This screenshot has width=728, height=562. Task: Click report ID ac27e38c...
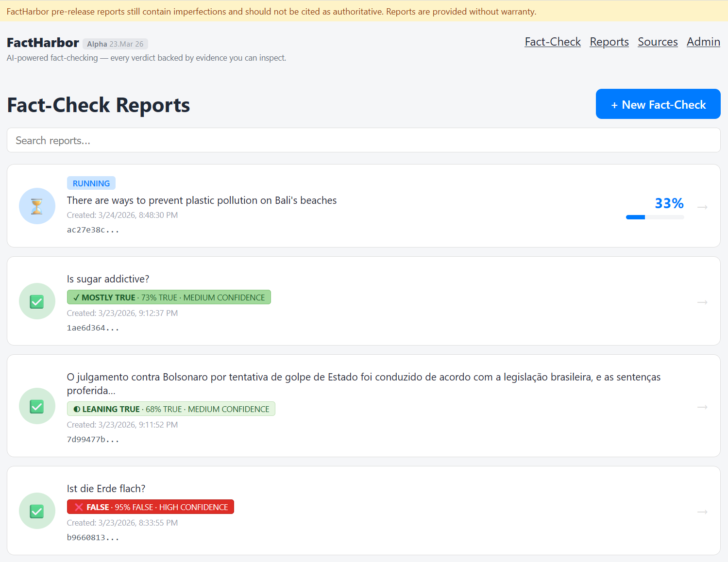click(x=93, y=230)
